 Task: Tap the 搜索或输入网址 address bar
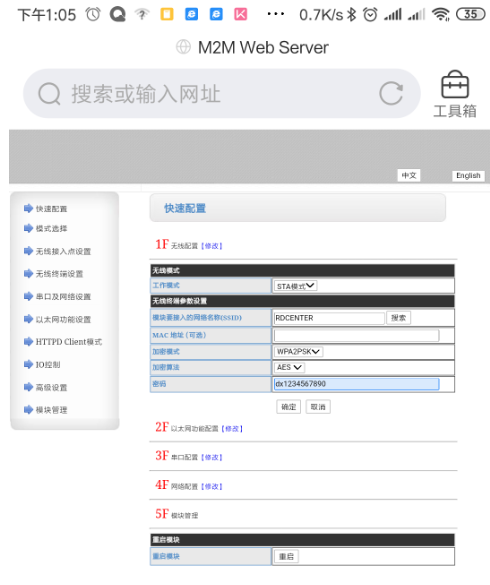point(222,94)
